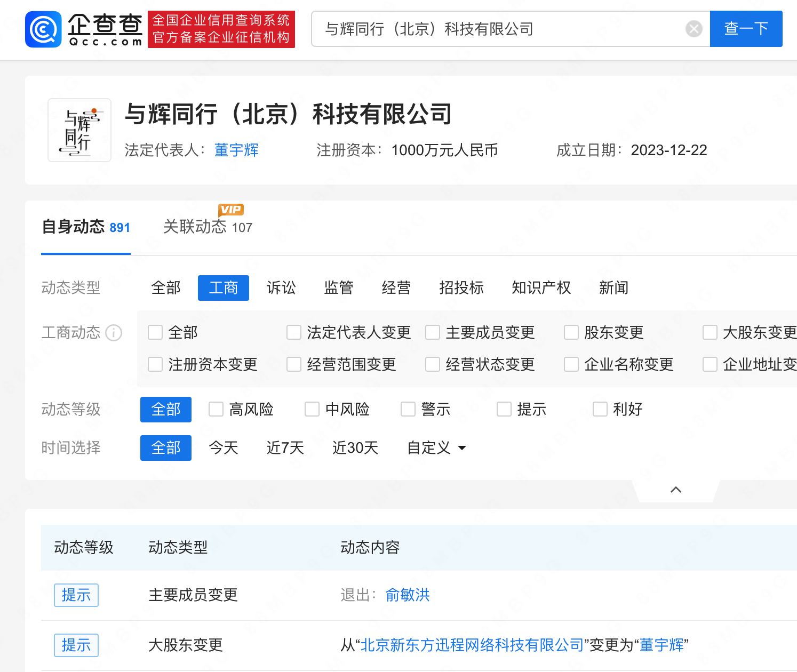The width and height of the screenshot is (797, 672).
Task: Click the Qcc.com logo icon
Action: click(43, 29)
